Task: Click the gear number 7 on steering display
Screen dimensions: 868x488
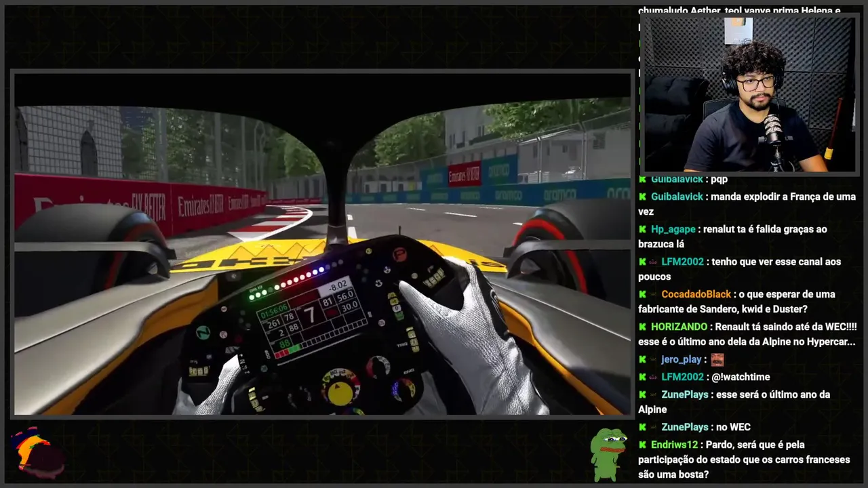Action: 309,314
